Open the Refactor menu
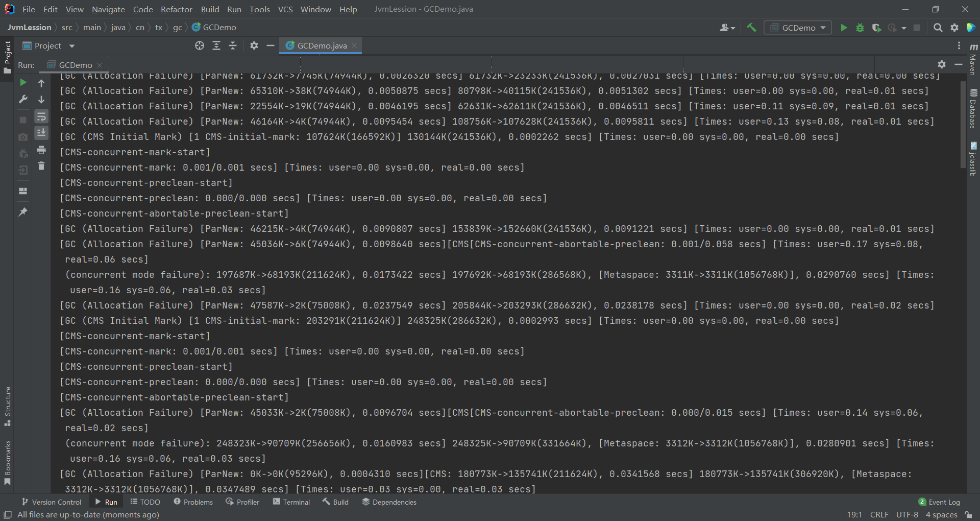This screenshot has width=980, height=521. [177, 9]
